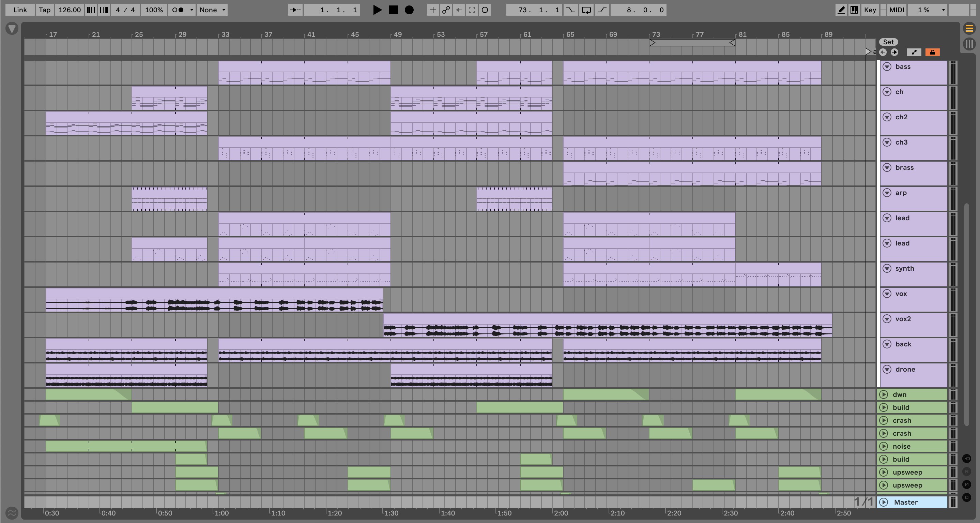Toggle the Punch-Out switch icon
The height and width of the screenshot is (523, 980).
[602, 10]
